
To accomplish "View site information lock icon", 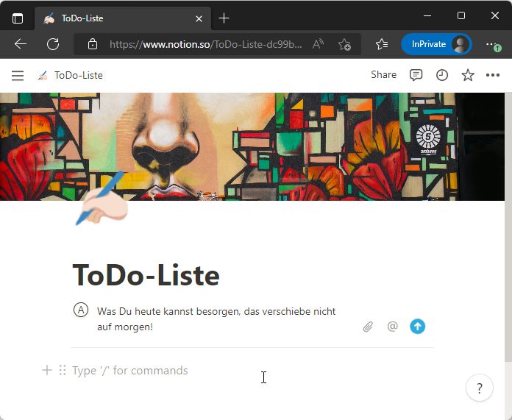I will coord(93,44).
